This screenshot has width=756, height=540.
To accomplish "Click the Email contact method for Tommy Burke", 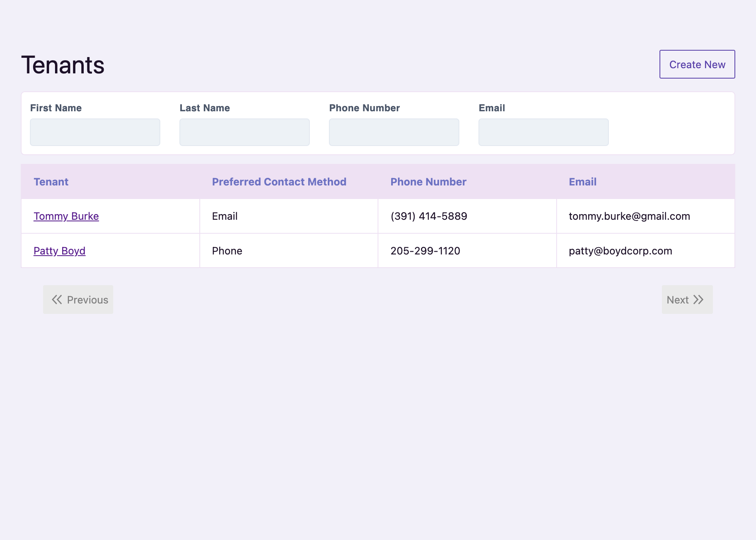I will click(x=224, y=216).
